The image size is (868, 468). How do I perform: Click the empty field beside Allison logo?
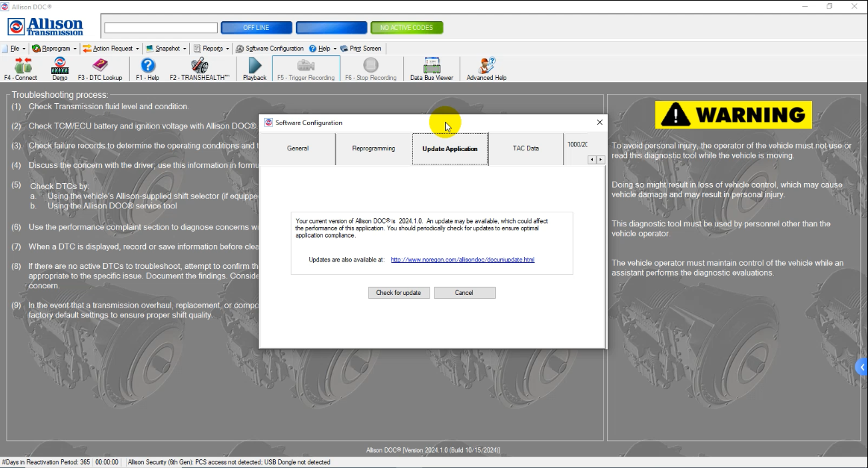click(x=161, y=28)
